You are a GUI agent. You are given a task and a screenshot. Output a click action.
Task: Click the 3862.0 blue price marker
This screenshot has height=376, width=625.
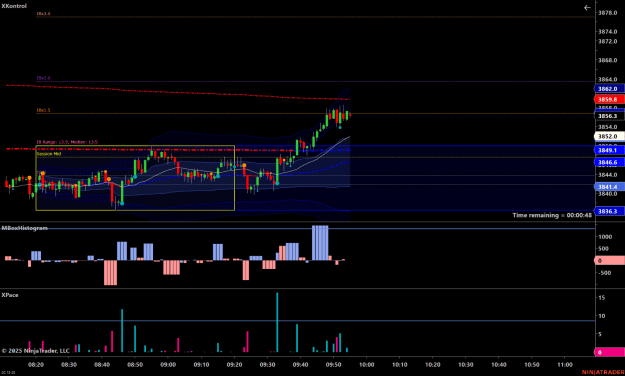pos(609,89)
